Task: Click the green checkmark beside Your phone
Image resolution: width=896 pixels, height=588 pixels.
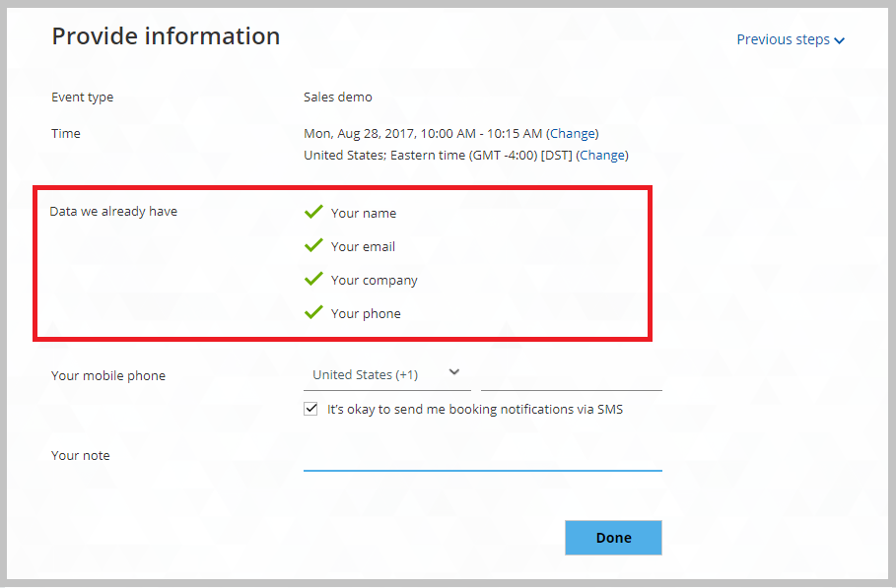Action: coord(313,312)
